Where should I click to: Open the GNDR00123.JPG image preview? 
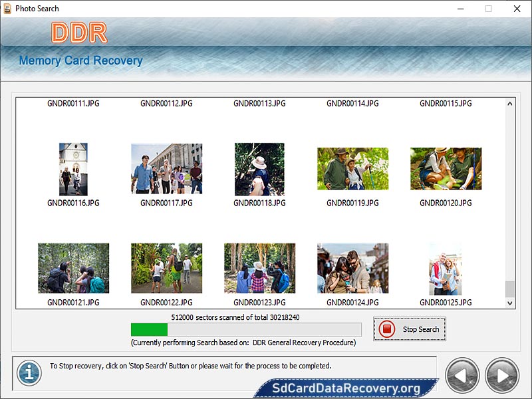(x=259, y=267)
